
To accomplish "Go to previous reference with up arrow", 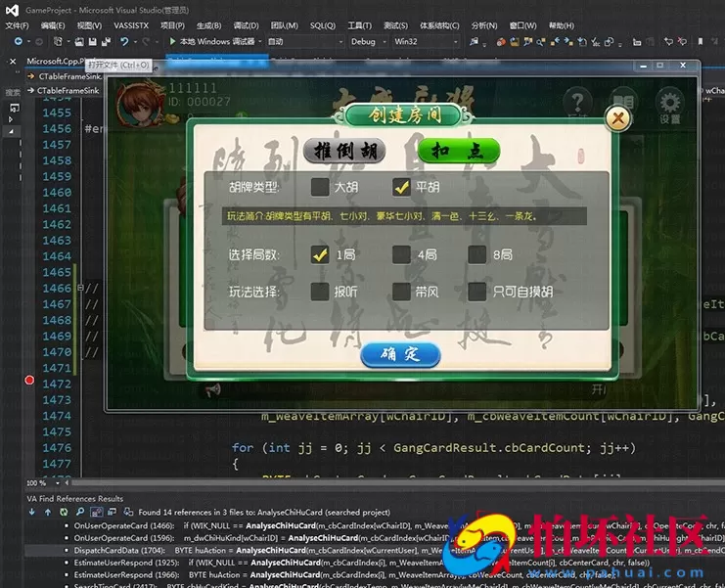I will 48,512.
